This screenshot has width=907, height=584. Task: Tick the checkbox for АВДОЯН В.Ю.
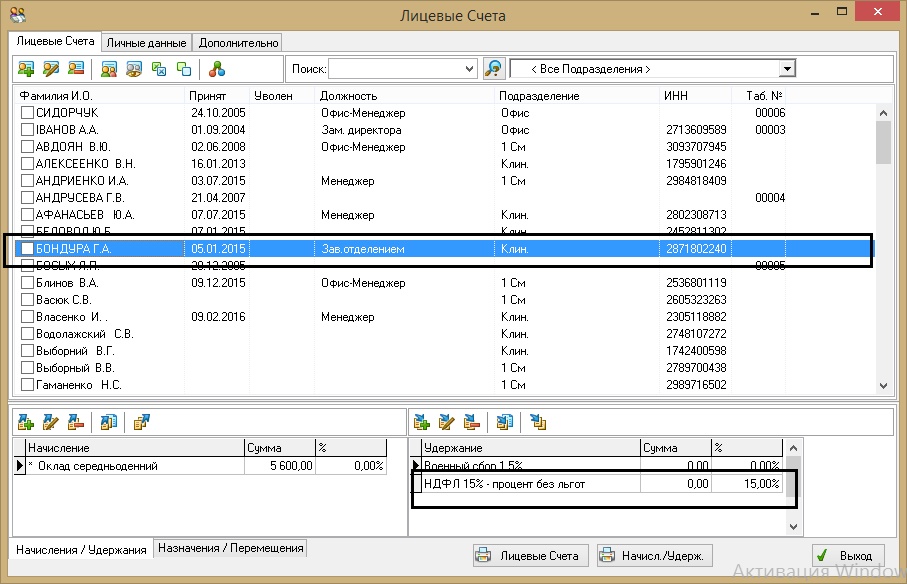coord(28,147)
